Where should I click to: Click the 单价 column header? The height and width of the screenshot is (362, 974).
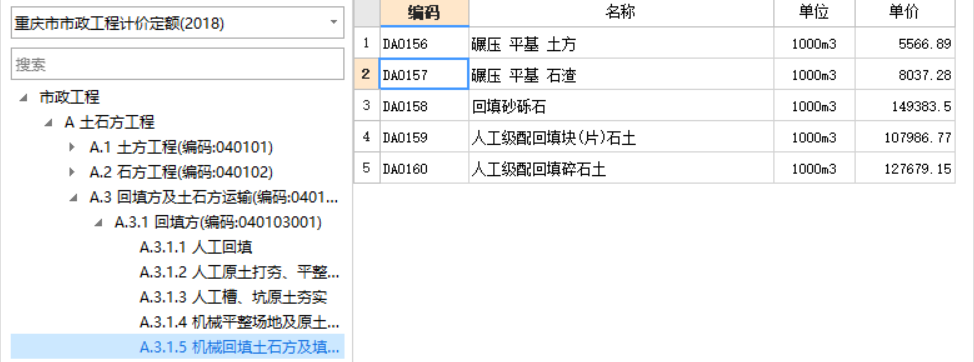tap(904, 12)
